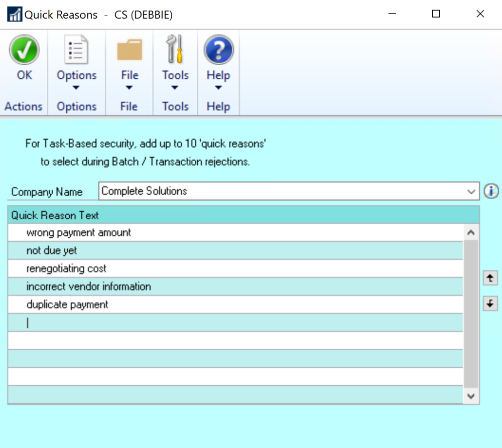The width and height of the screenshot is (502, 448).
Task: Close the Quick Reasons window
Action: click(x=480, y=14)
